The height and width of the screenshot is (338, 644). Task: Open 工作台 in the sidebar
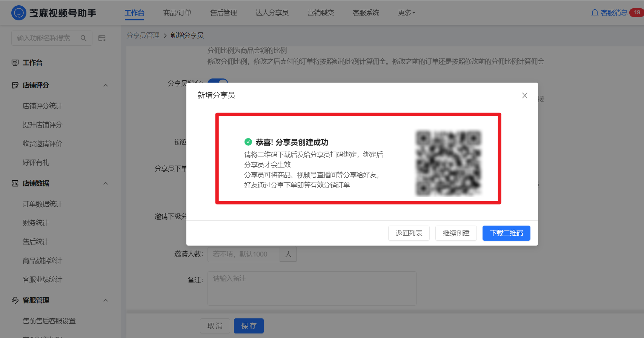coord(32,63)
